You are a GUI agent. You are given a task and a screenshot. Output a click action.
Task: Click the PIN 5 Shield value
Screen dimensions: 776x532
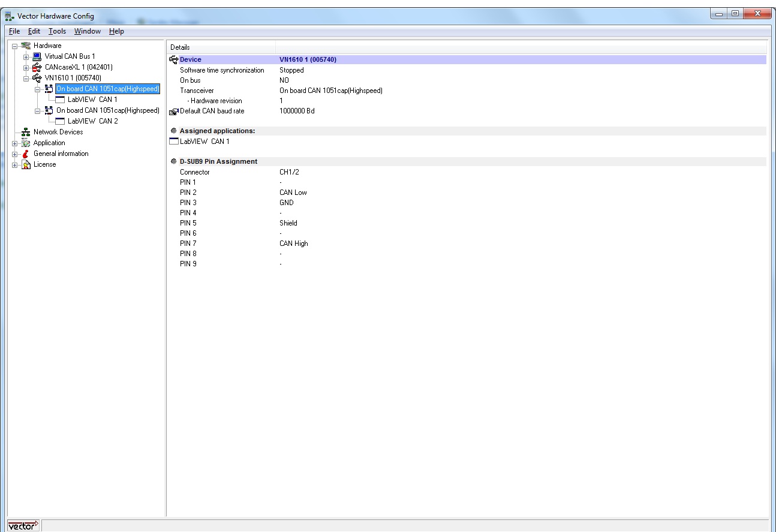coord(288,223)
